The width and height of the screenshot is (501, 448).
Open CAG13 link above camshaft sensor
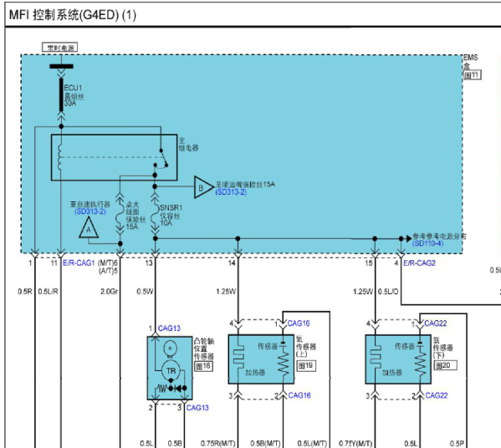point(169,328)
